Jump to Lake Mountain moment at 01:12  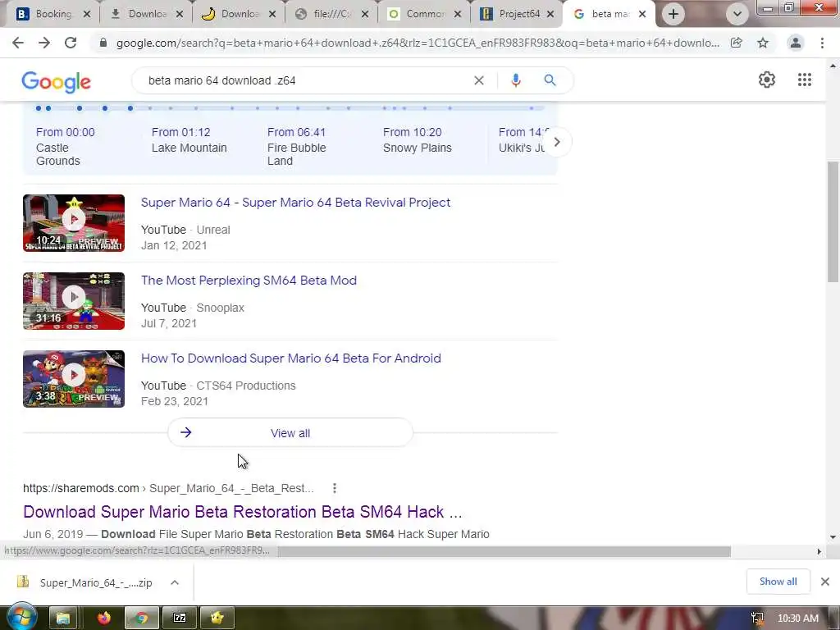(189, 139)
